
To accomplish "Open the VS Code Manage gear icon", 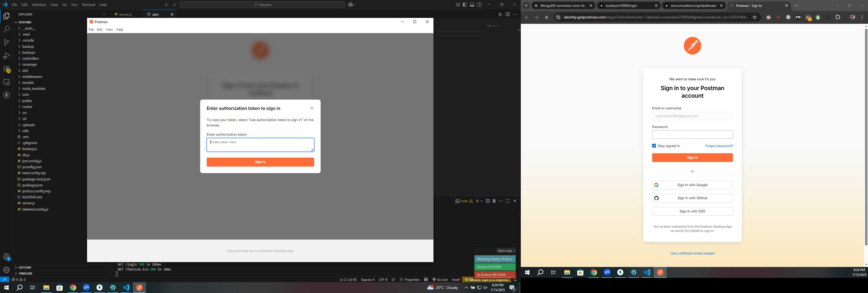I will tap(7, 270).
